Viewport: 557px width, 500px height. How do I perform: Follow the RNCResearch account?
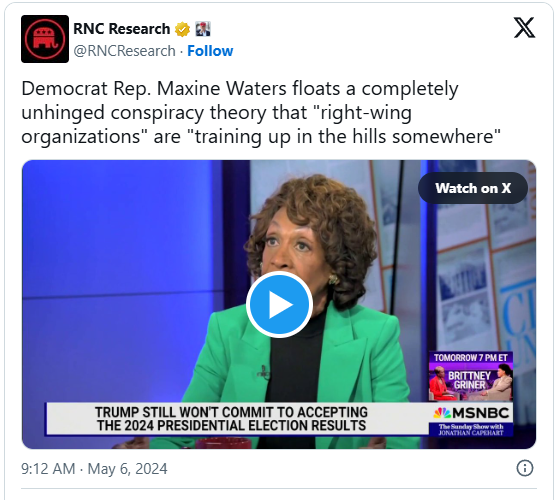(210, 51)
